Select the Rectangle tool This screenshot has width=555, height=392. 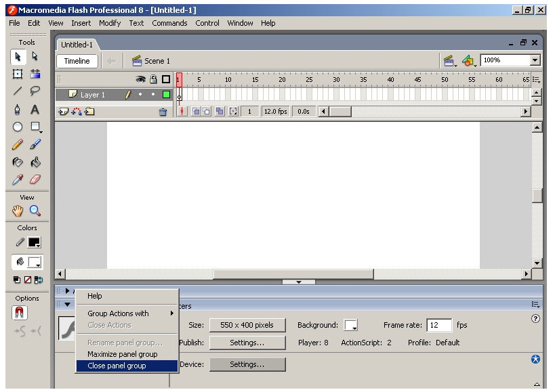coord(35,127)
